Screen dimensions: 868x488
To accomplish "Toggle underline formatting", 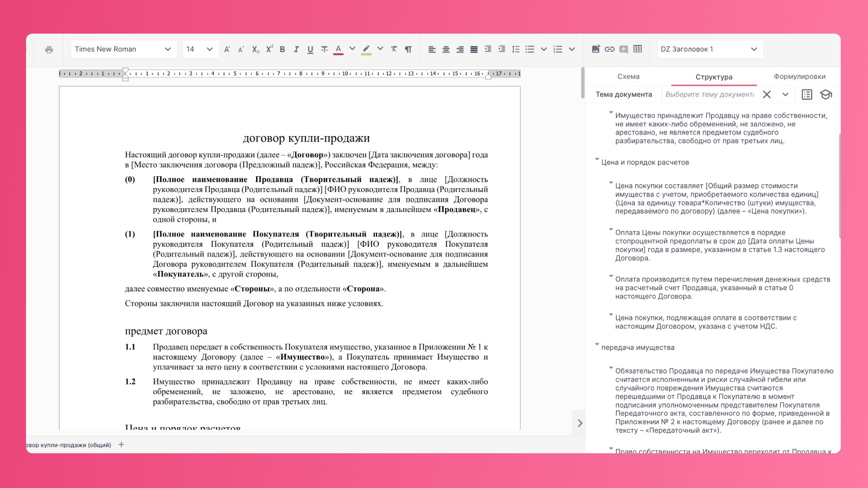I will [x=310, y=49].
